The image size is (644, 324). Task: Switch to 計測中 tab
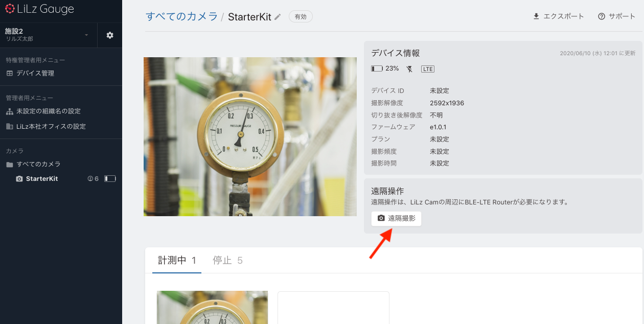coord(177,261)
